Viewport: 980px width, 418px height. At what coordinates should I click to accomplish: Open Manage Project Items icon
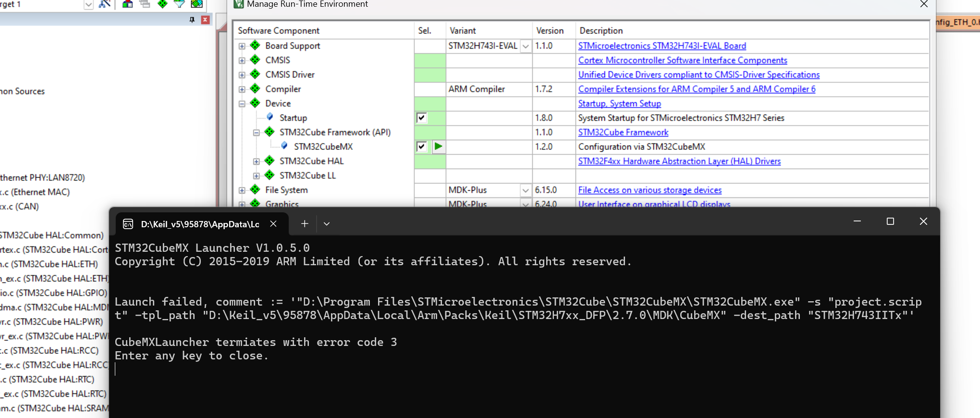click(x=127, y=4)
